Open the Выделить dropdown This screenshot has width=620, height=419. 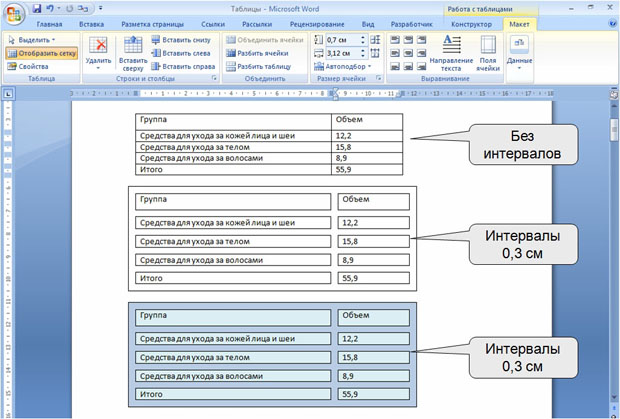32,39
